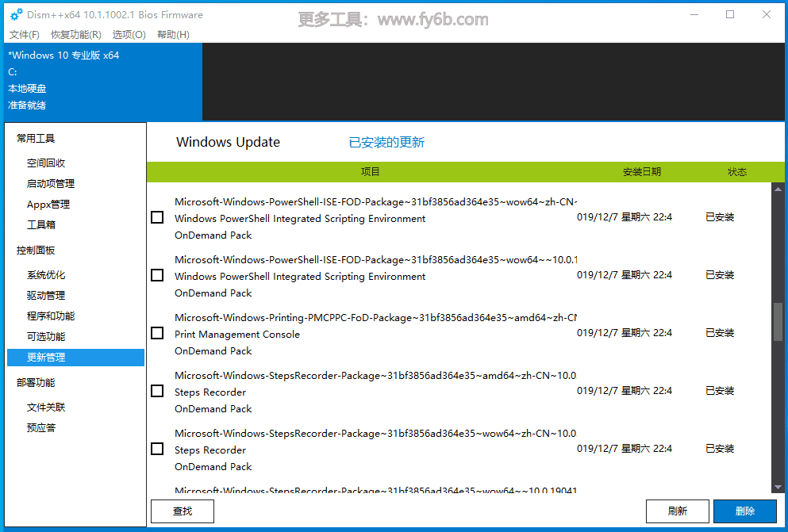The image size is (788, 532).
Task: Sort by the 状态 column header
Action: click(737, 172)
